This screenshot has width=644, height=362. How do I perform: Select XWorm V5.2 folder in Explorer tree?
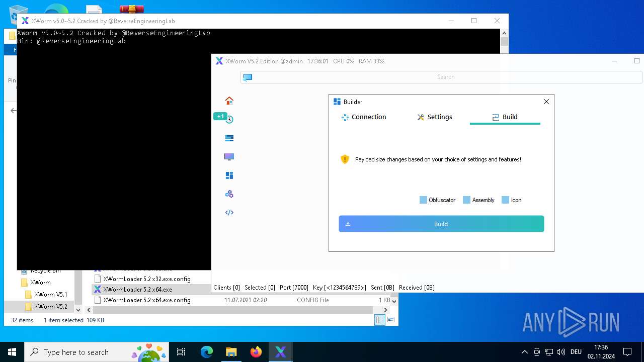click(x=50, y=307)
